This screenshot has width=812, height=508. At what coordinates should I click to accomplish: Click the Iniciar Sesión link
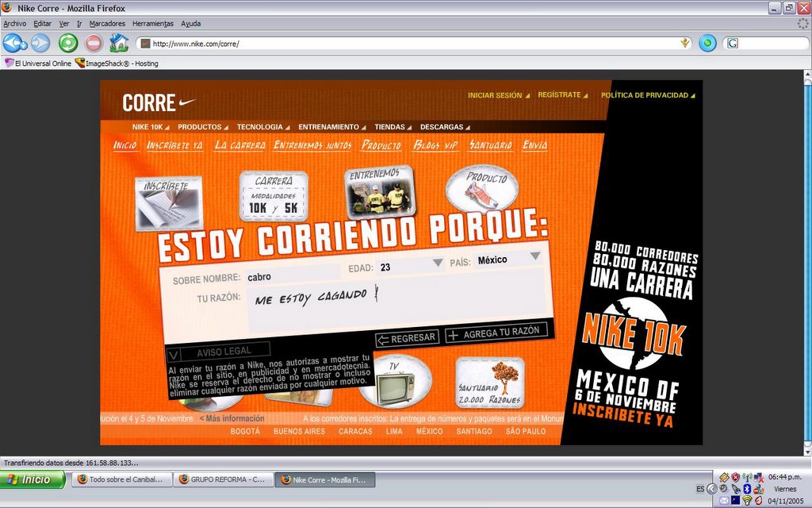(x=499, y=95)
